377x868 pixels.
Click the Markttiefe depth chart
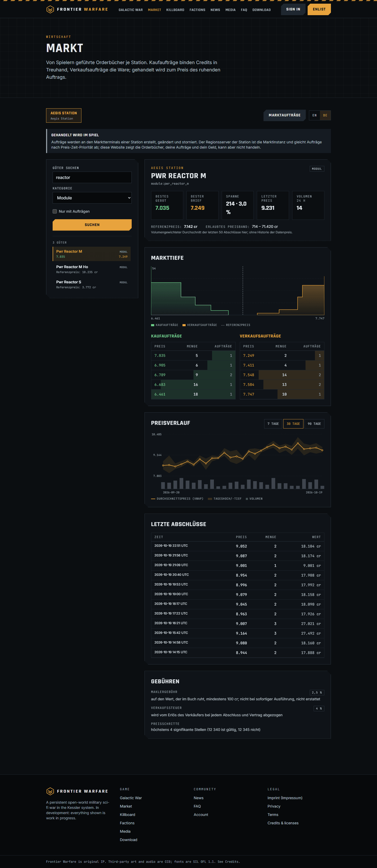pos(237,291)
